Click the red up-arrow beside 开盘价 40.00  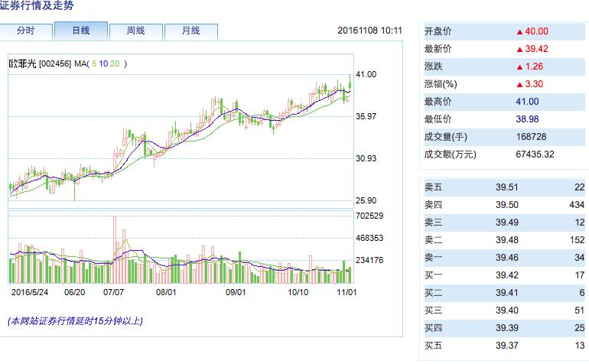[519, 31]
